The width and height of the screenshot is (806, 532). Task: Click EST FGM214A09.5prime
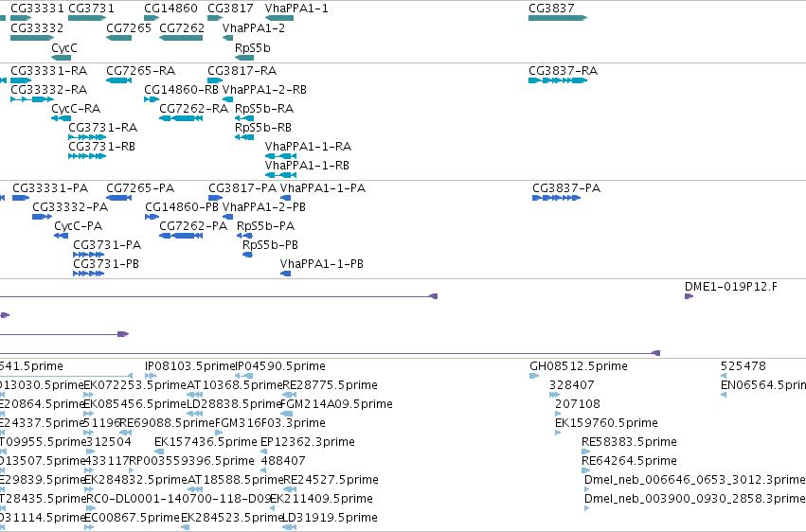click(287, 414)
